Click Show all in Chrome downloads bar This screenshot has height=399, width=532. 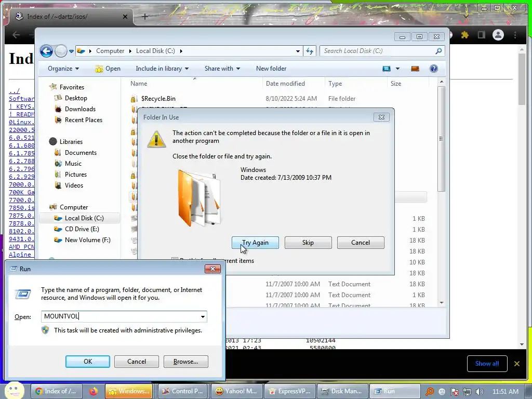(487, 364)
